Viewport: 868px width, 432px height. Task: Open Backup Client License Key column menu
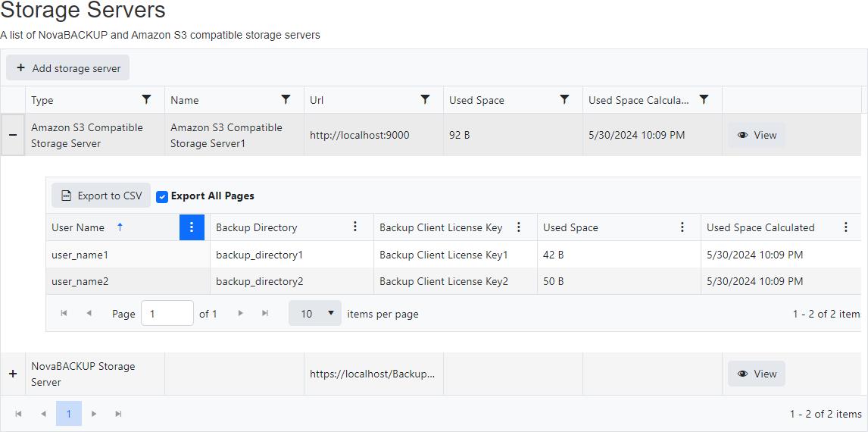519,227
